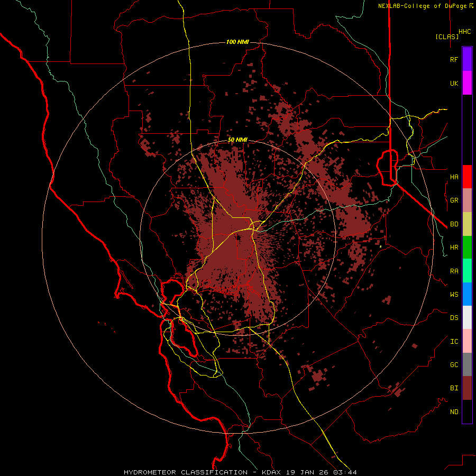
Task: Click the GR legend label
Action: [x=454, y=200]
